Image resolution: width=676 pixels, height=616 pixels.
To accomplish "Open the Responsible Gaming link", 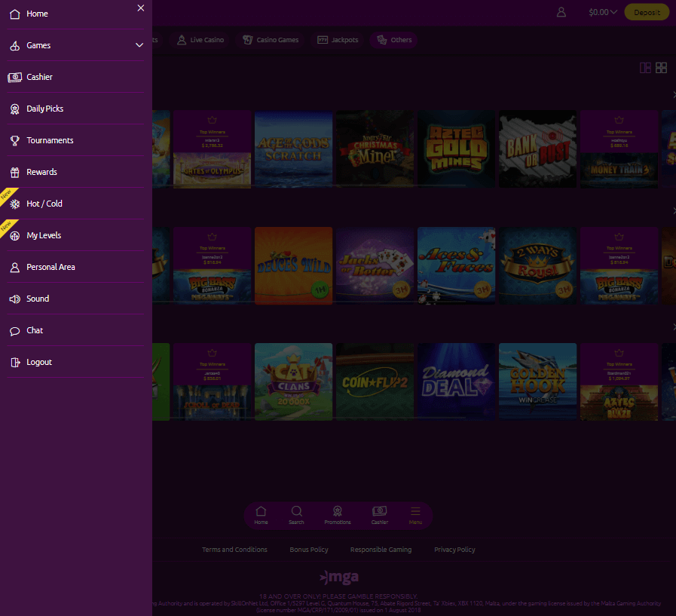I will (381, 550).
